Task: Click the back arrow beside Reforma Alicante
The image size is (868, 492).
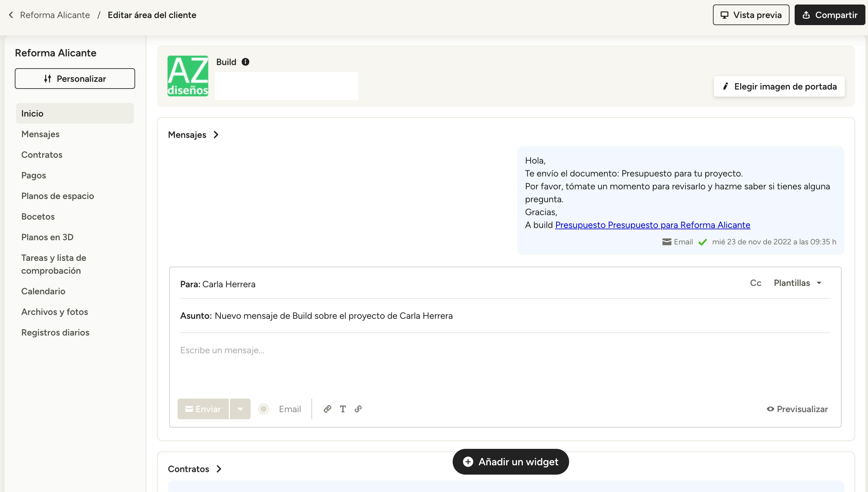Action: tap(11, 15)
